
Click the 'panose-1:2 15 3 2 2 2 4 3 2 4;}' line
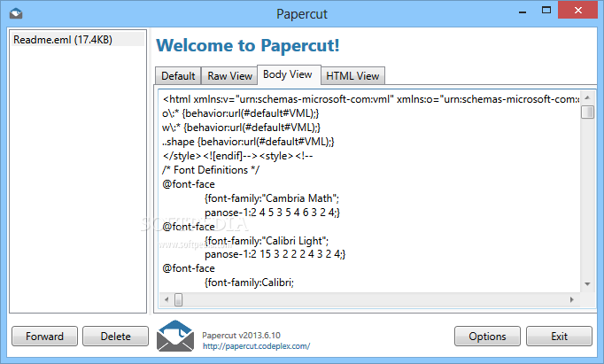point(275,254)
